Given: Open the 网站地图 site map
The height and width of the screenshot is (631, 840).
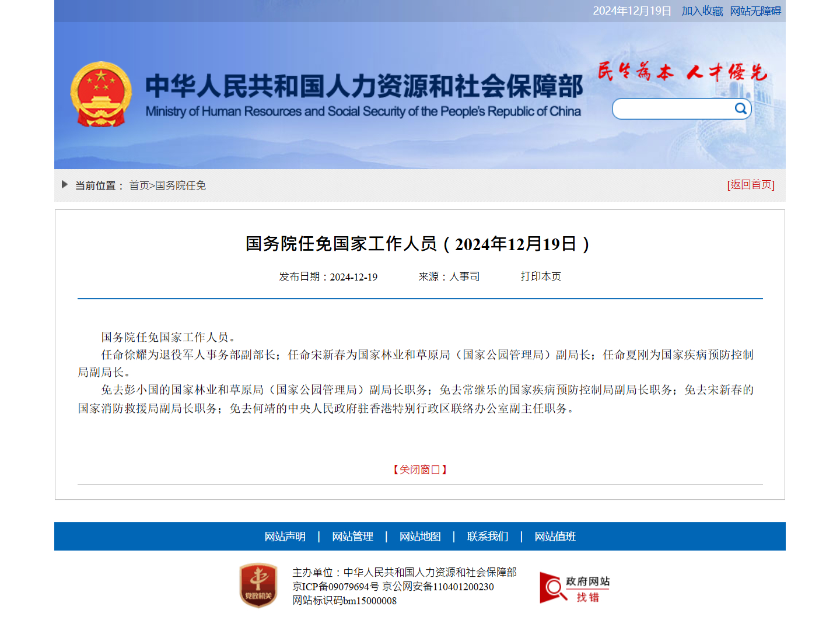Looking at the screenshot, I should (x=420, y=537).
